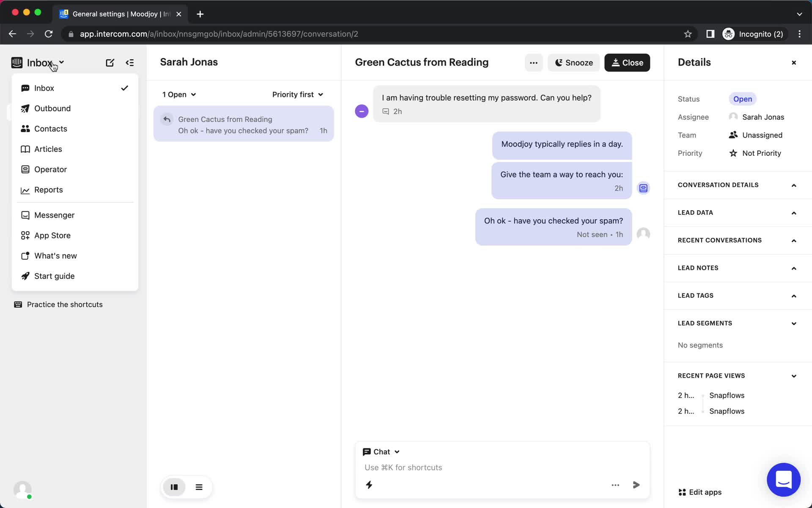Bookmark this page with star icon
The width and height of the screenshot is (812, 508).
click(x=688, y=34)
